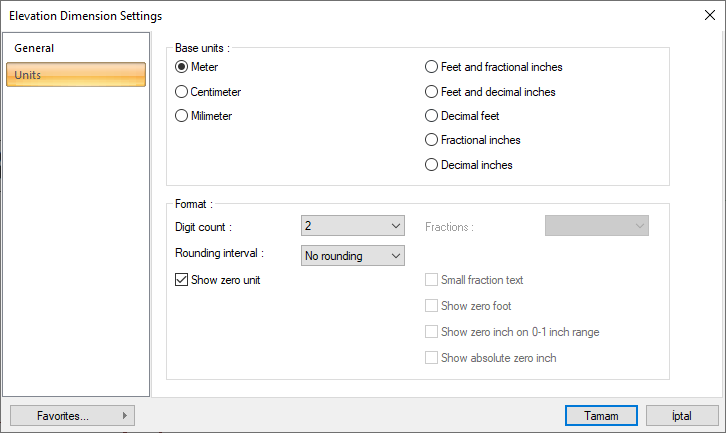The width and height of the screenshot is (726, 433).
Task: Open the Favorites menu button
Action: (x=72, y=415)
